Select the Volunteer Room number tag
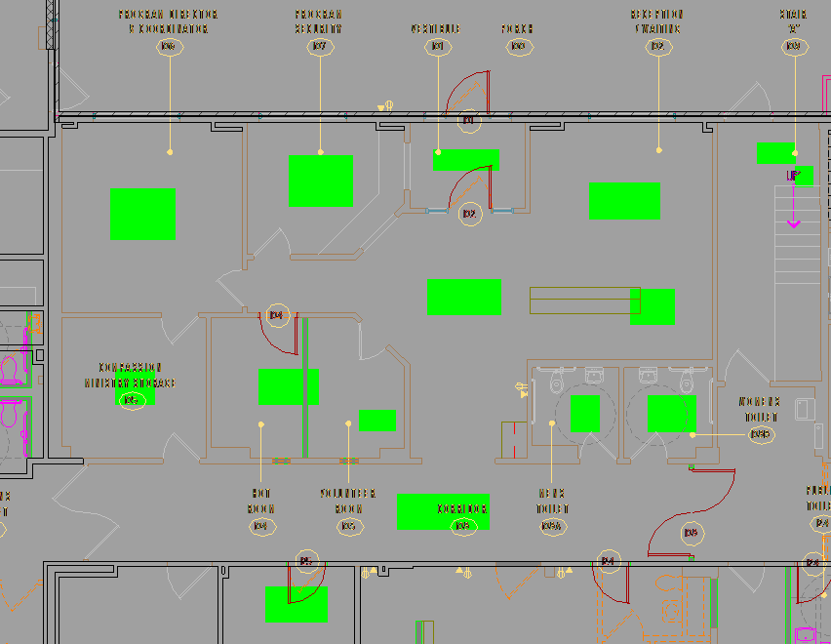 pos(349,526)
